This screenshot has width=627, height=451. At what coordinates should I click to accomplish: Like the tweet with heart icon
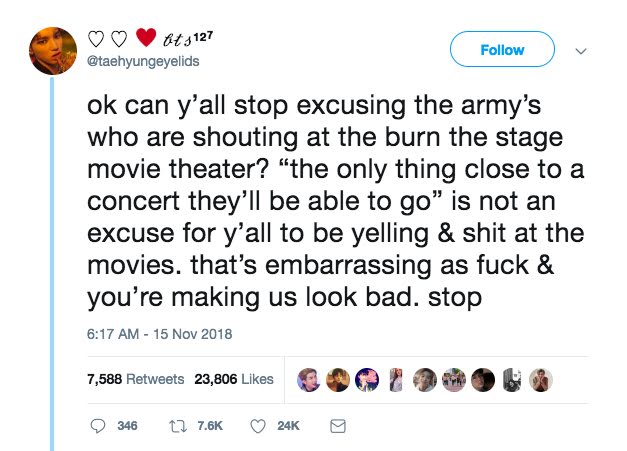(x=258, y=426)
